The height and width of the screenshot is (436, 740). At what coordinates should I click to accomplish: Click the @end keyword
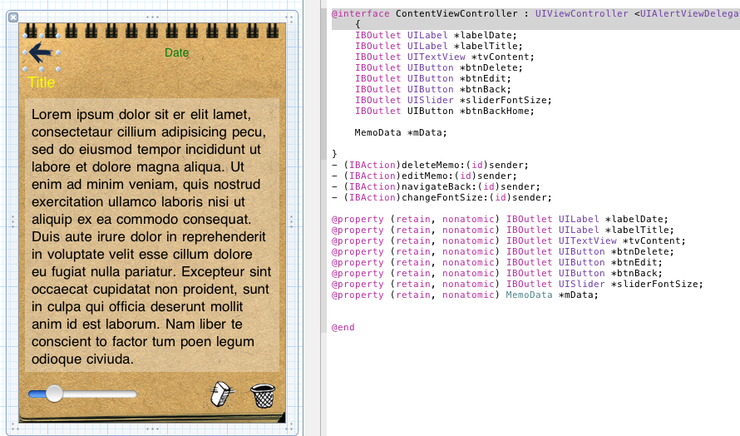tap(343, 327)
